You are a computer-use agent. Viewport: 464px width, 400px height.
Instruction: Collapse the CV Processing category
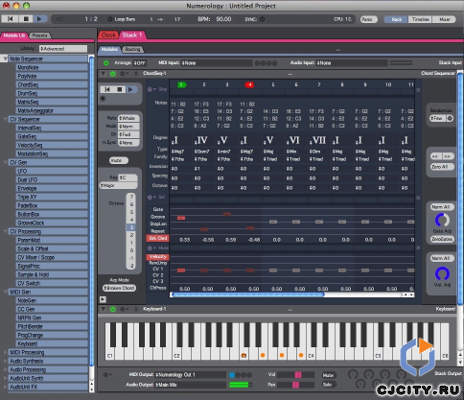4,231
